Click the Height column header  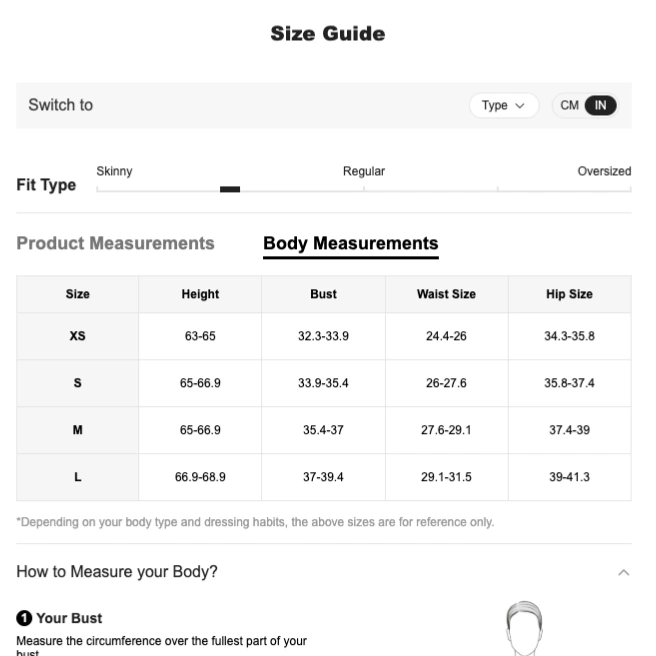point(200,294)
